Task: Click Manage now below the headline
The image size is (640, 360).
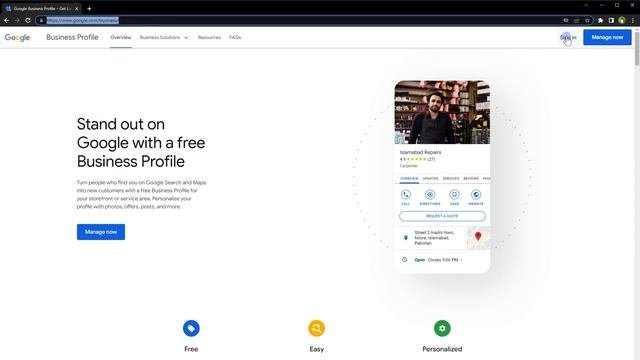Action: (101, 232)
